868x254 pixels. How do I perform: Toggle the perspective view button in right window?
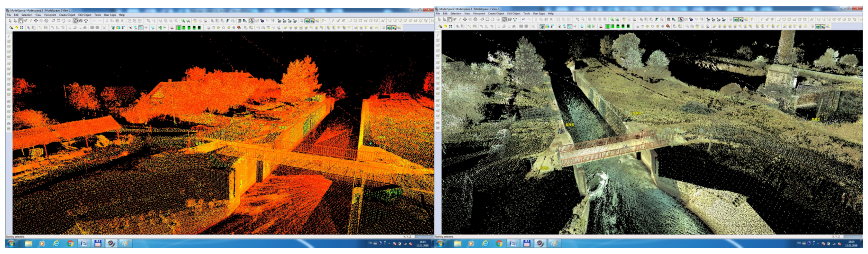504,19
